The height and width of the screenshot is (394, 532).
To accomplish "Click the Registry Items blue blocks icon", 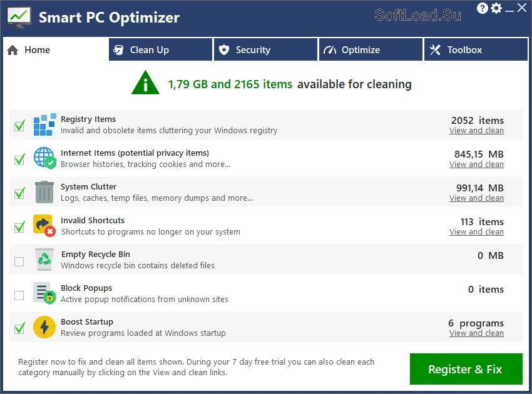I will point(44,125).
